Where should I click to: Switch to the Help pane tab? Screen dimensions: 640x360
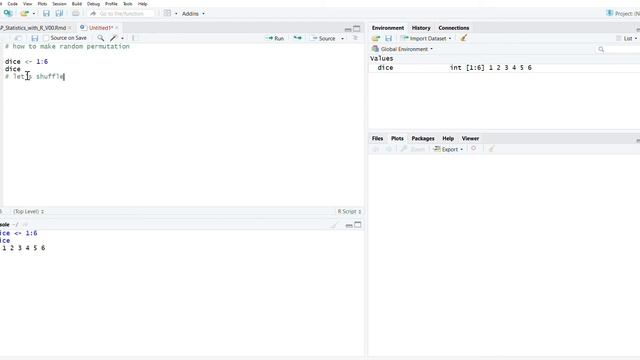coord(448,138)
